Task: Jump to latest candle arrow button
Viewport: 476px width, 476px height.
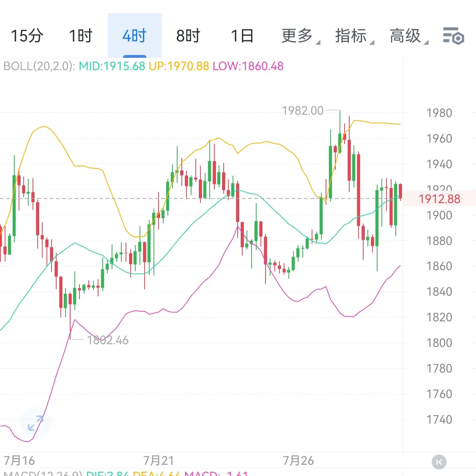Action: click(439, 462)
